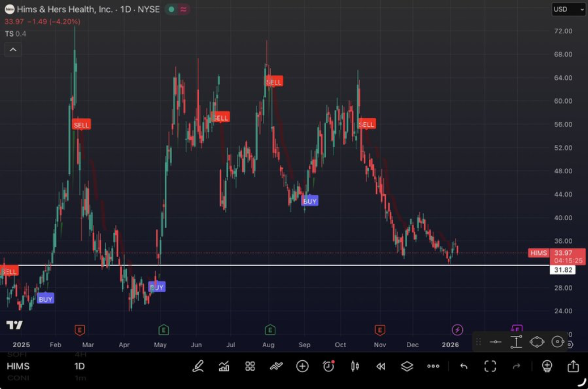
Task: Select the white horizontal line's 31.82 price label
Action: [x=563, y=270]
